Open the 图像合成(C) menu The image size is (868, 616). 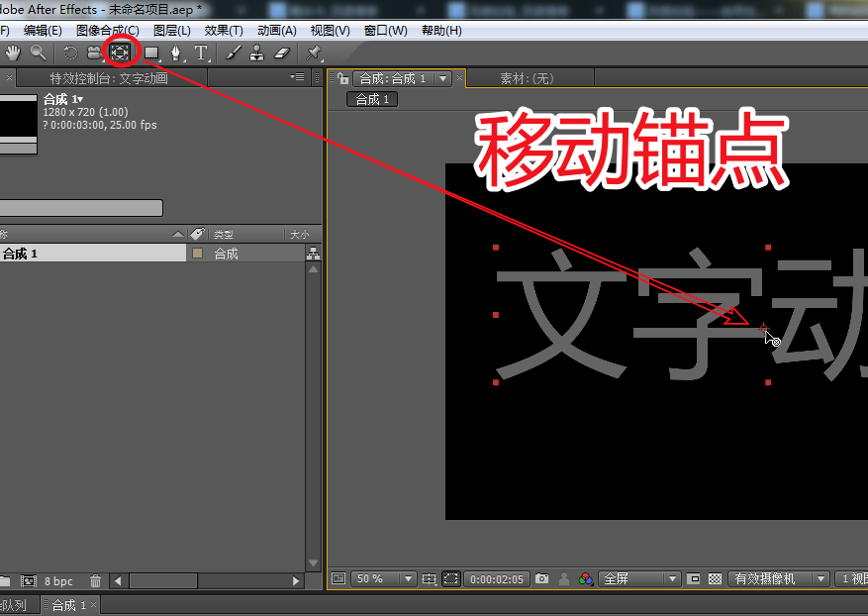click(x=108, y=31)
